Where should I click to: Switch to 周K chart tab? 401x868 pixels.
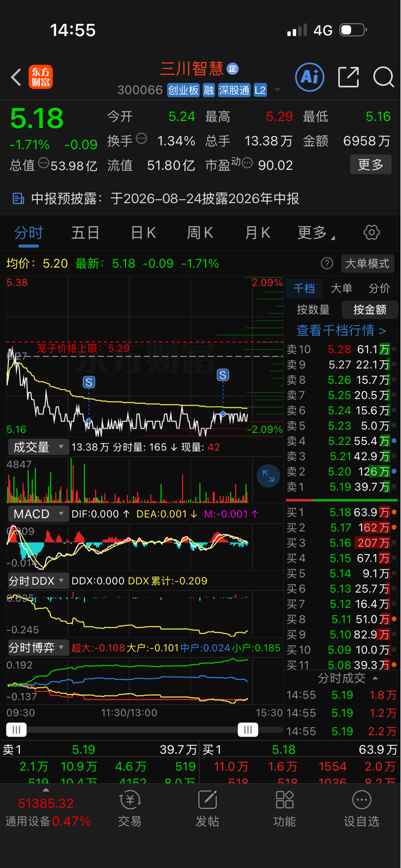(200, 233)
